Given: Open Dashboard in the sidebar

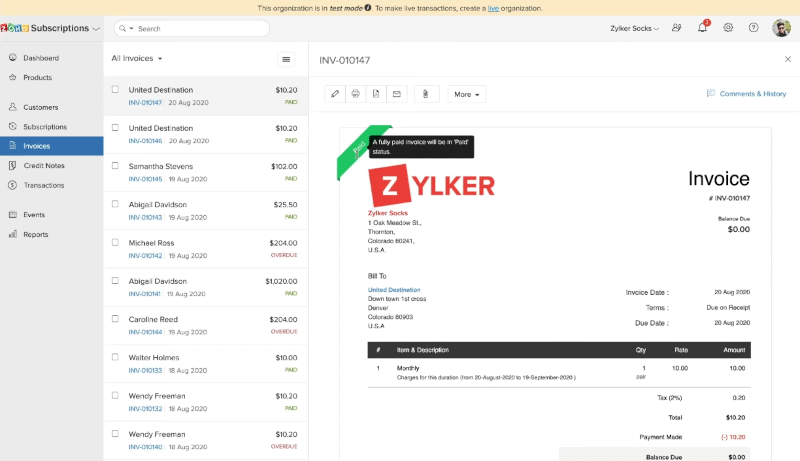Looking at the screenshot, I should point(41,58).
